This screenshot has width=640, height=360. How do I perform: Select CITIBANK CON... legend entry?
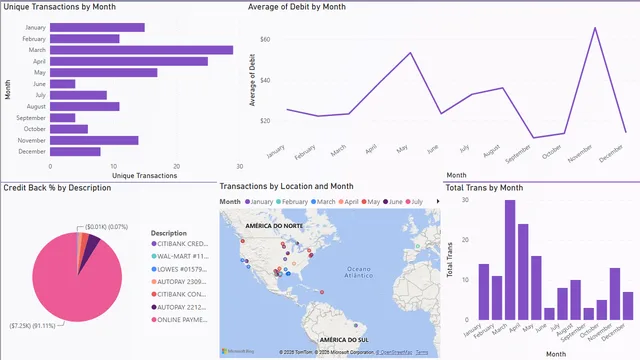[180, 294]
